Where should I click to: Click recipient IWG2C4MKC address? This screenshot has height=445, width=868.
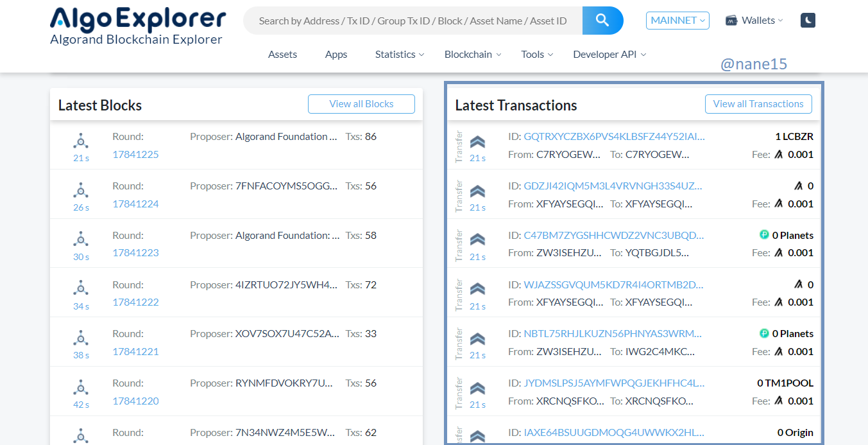click(660, 352)
